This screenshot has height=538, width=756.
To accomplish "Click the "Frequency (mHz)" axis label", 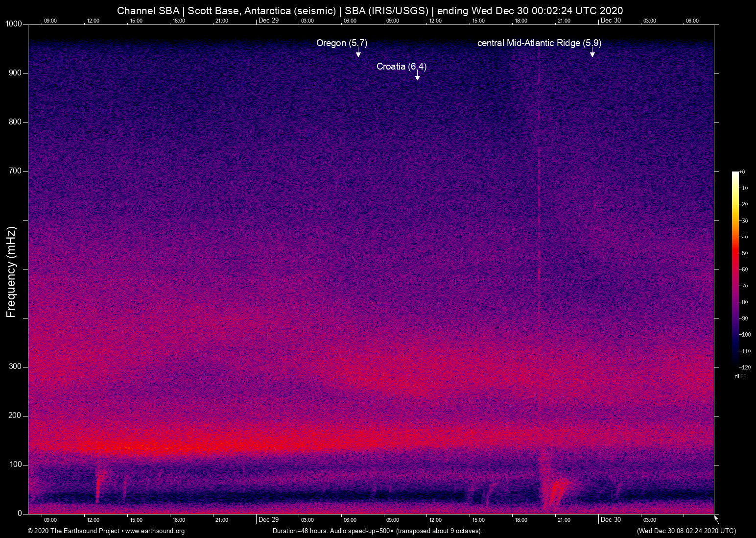I will click(11, 272).
